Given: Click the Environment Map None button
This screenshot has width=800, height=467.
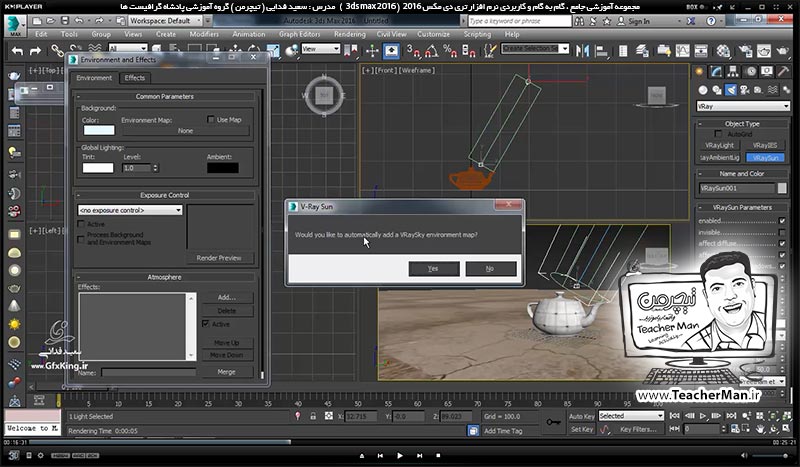Looking at the screenshot, I should tap(185, 131).
